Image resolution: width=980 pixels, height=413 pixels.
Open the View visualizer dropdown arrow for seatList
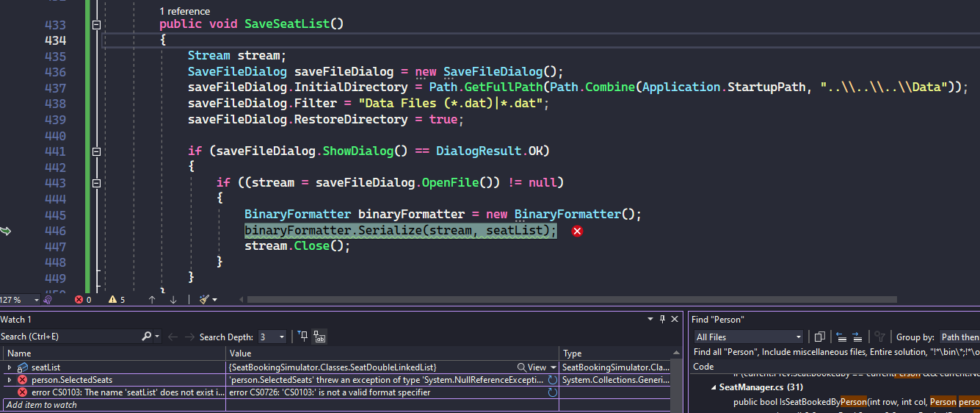[553, 367]
